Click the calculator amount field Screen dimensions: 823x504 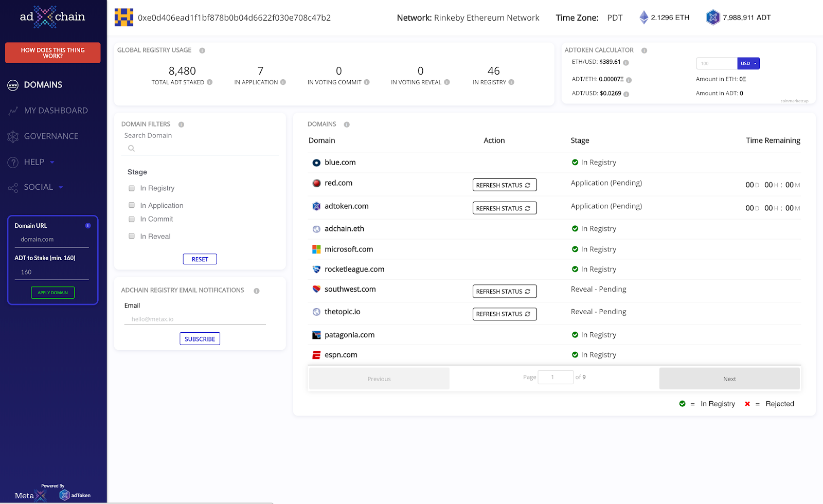pos(717,63)
